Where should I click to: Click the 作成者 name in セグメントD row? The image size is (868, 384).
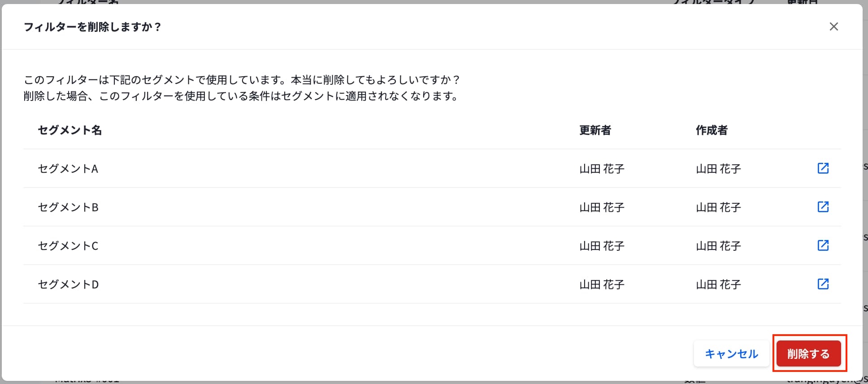[x=718, y=284]
